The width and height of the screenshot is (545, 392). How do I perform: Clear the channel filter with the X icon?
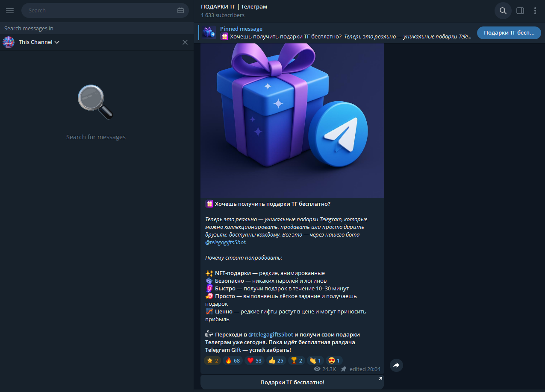click(x=185, y=42)
